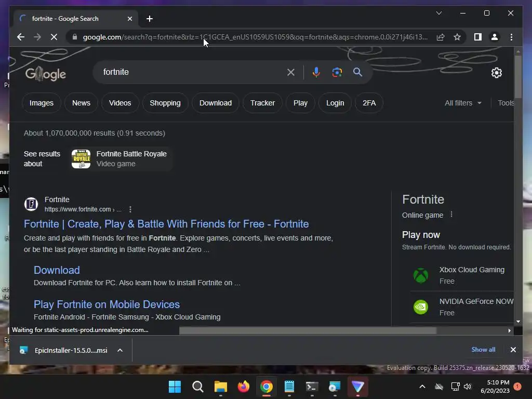Open the main Fortnite result title link
532x399 pixels.
click(166, 224)
